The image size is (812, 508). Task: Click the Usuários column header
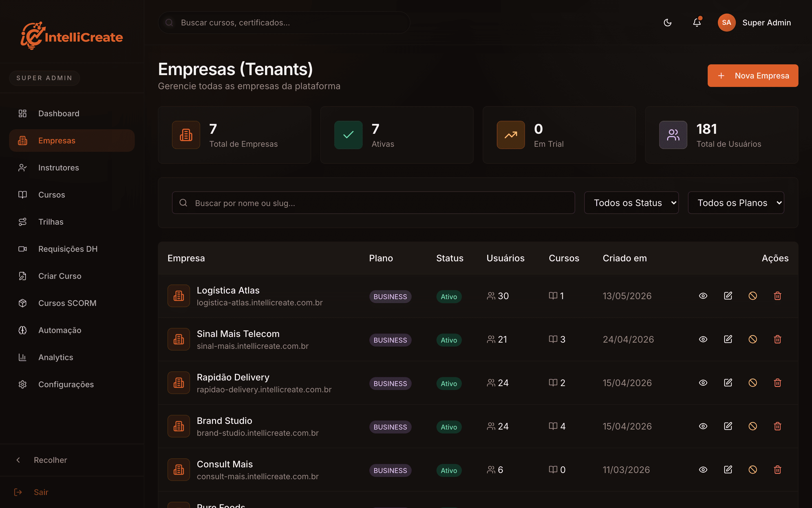point(505,258)
